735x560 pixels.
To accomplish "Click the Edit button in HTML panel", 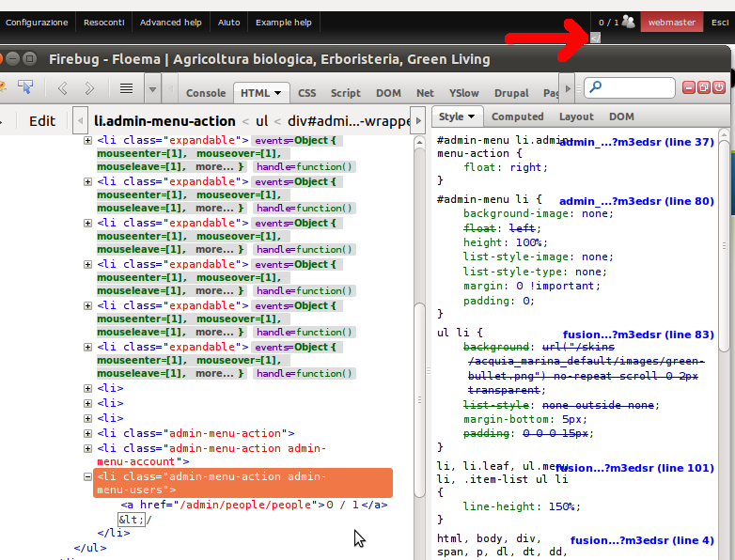I will click(x=42, y=121).
